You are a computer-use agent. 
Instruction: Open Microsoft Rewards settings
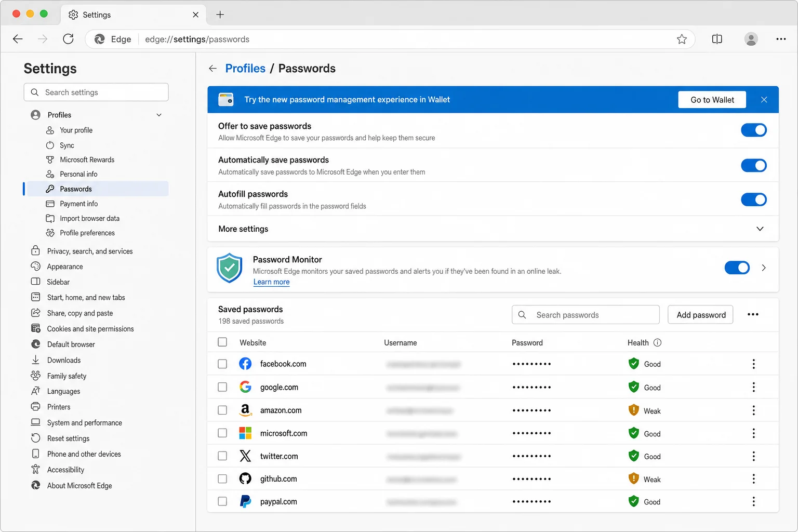(x=87, y=159)
